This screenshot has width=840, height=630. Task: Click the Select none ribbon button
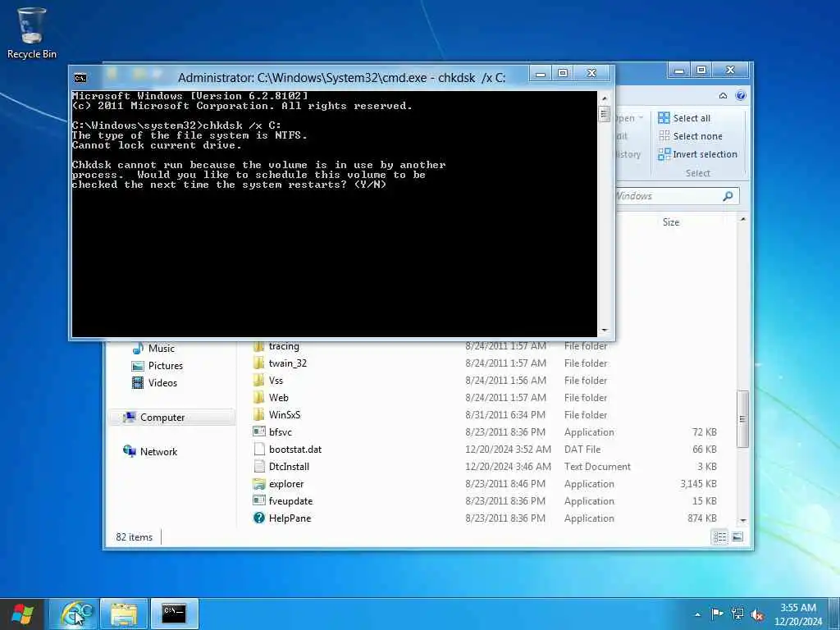[x=691, y=136]
